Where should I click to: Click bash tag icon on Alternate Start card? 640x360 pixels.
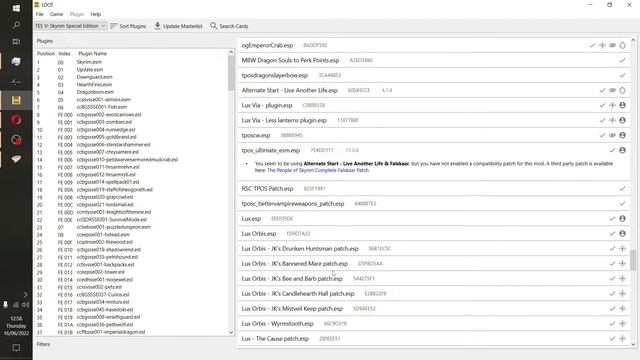point(612,90)
